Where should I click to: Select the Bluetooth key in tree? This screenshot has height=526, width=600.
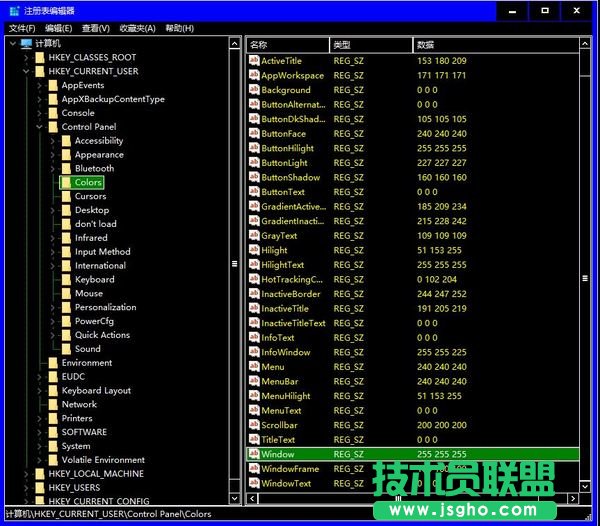[95, 169]
